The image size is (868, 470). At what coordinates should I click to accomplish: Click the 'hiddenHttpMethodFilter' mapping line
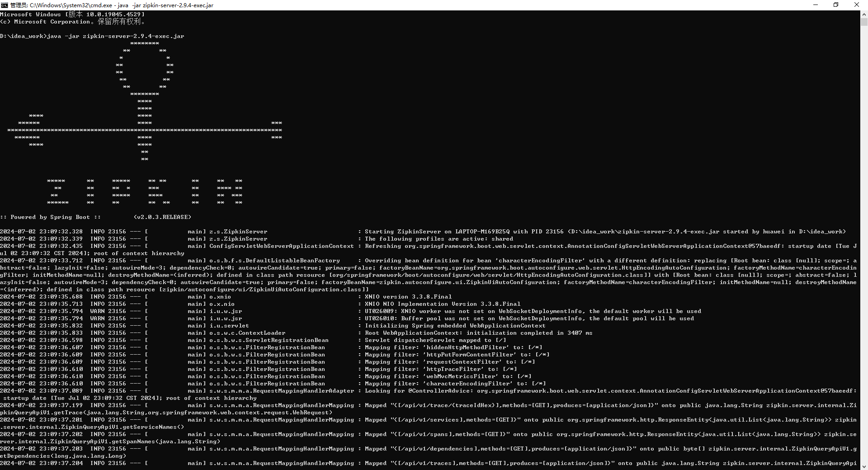tap(453, 347)
